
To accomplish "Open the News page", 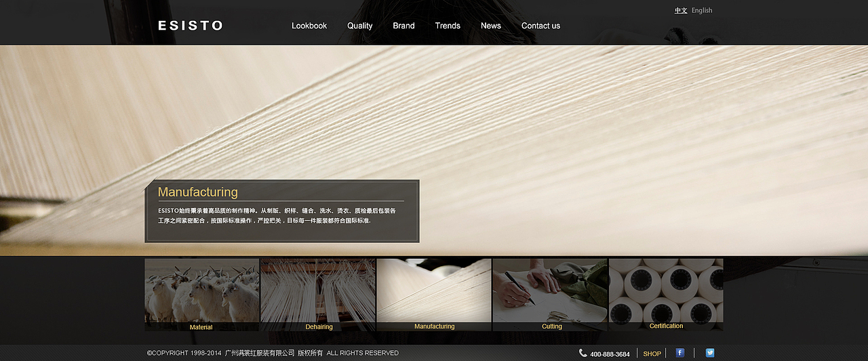I will point(491,26).
